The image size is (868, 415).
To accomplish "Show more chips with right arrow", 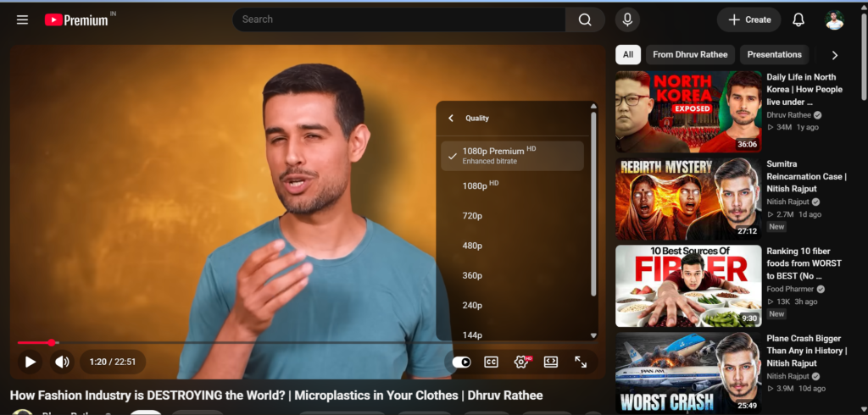I will pyautogui.click(x=835, y=55).
